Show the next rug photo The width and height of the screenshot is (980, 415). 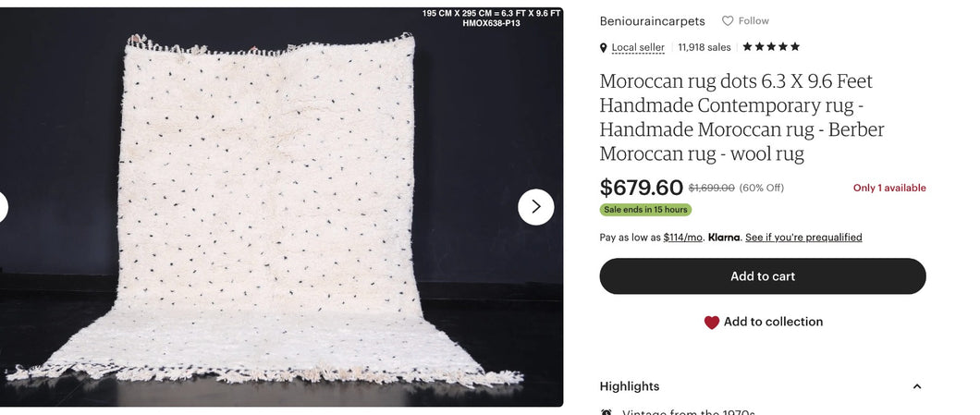click(x=535, y=207)
